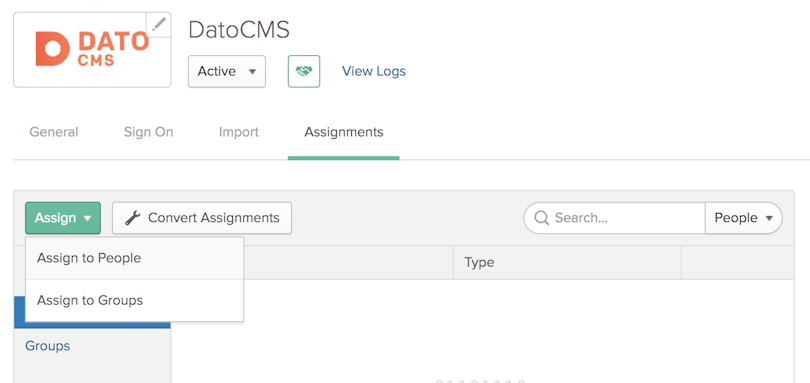Viewport: 810px width, 383px height.
Task: Open the Active status dropdown
Action: [227, 71]
